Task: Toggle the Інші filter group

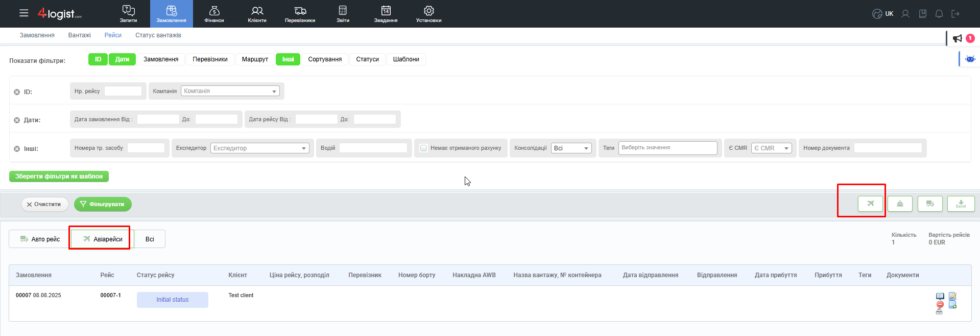Action: click(x=288, y=59)
